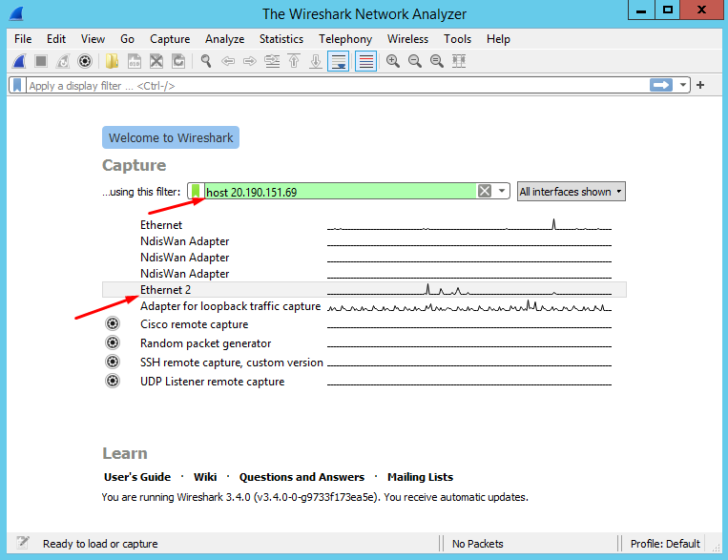
Task: Clear the capture filter X button
Action: click(x=485, y=191)
